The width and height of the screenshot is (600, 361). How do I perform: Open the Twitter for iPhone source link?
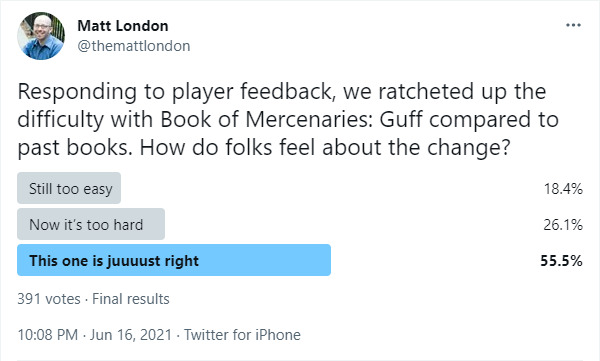(x=242, y=335)
